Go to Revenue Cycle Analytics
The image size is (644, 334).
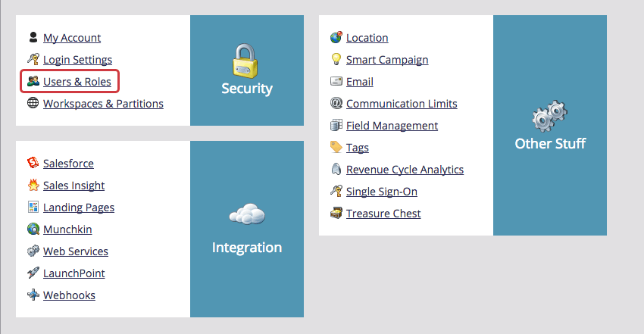coord(405,170)
